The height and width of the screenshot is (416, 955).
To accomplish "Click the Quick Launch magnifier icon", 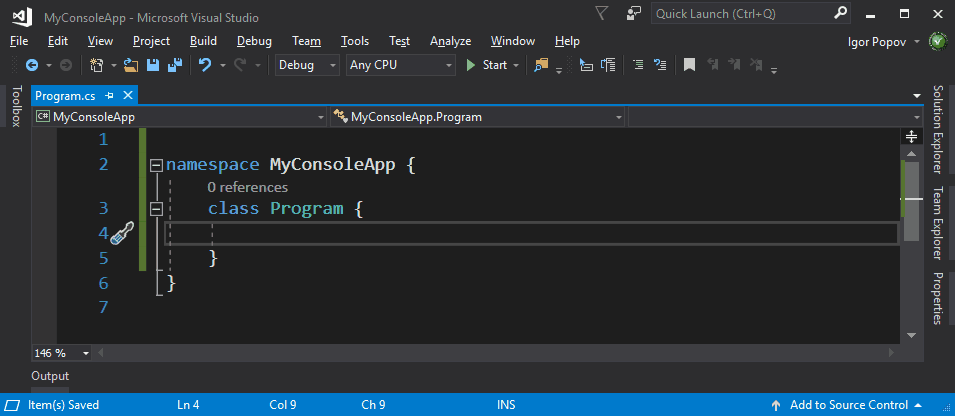I will [840, 13].
